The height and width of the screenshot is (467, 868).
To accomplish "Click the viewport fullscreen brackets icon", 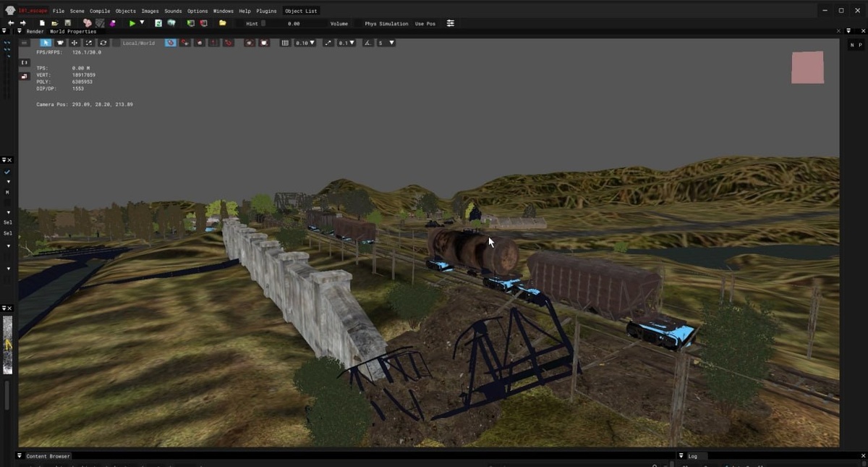I will [x=24, y=62].
